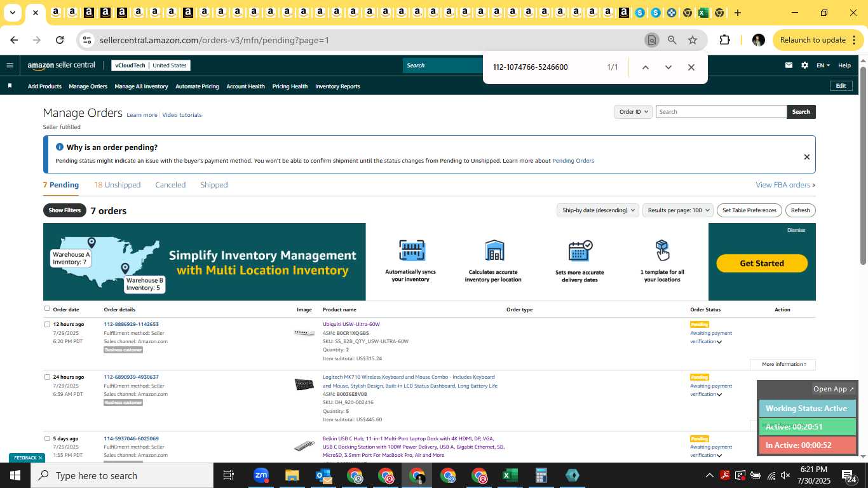
Task: Open a new browser tab
Action: tap(738, 13)
